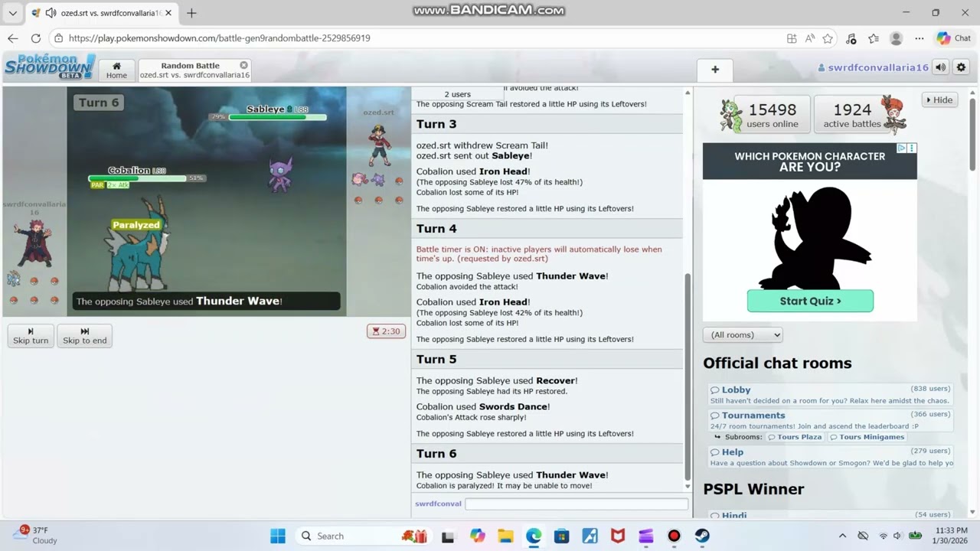This screenshot has width=980, height=551.
Task: Mute the browser tab audio icon
Action: tap(51, 13)
